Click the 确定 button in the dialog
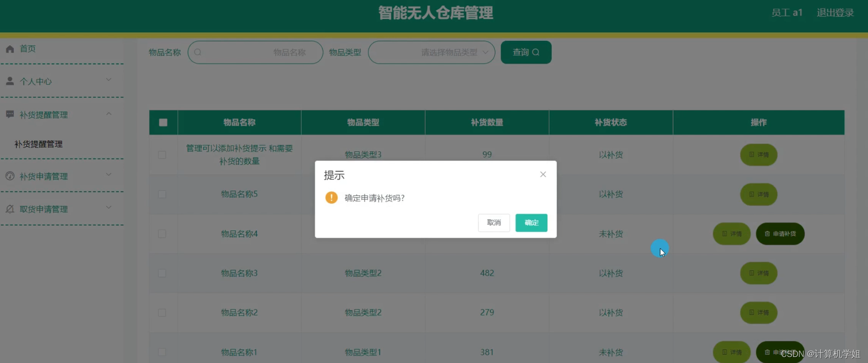The width and height of the screenshot is (868, 363). pos(531,222)
